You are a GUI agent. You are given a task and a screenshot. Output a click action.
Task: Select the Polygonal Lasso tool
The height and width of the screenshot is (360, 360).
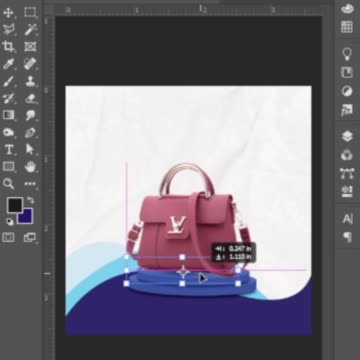8,30
